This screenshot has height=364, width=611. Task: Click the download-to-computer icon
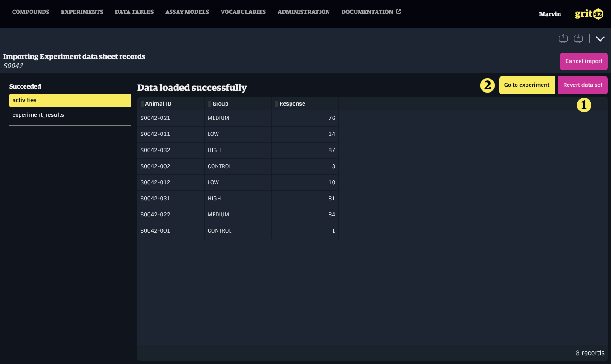(578, 39)
